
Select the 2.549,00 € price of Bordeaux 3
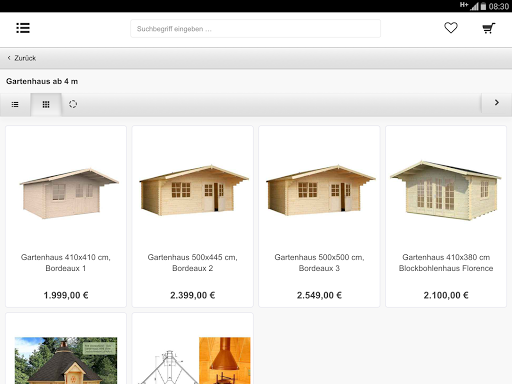319,295
